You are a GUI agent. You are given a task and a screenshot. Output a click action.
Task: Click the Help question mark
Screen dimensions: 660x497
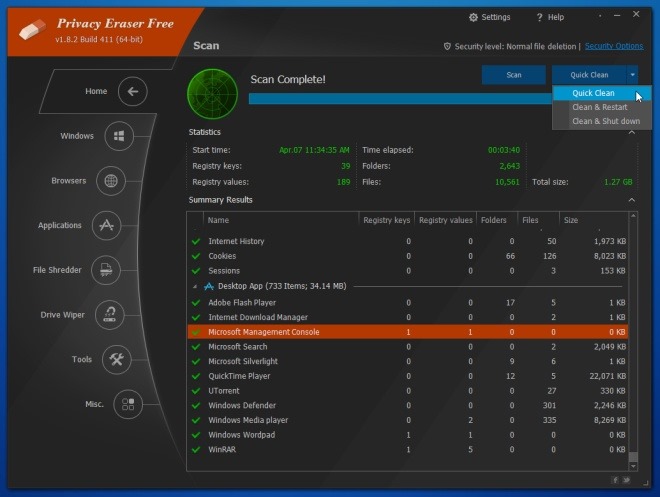(x=539, y=17)
